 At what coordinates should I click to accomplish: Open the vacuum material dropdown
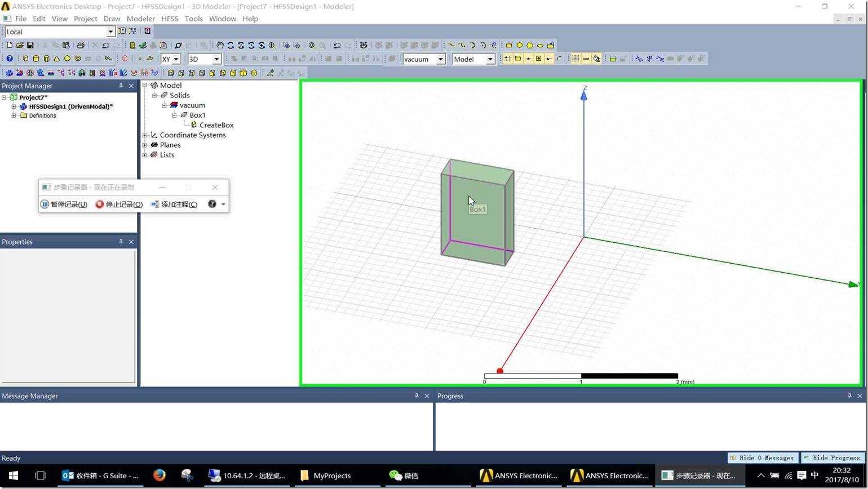pos(441,59)
